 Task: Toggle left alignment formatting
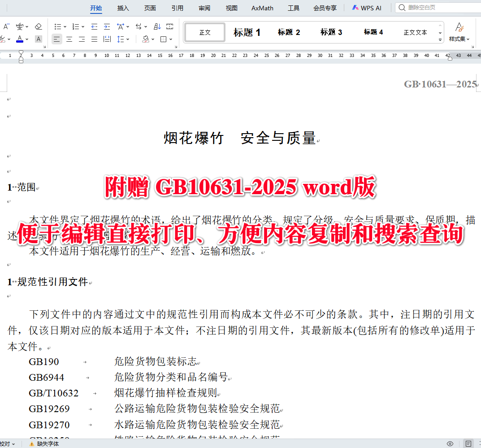56,39
